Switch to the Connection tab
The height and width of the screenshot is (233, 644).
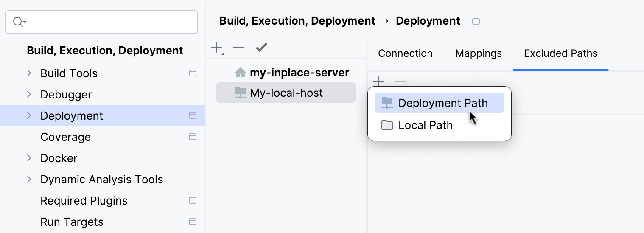405,53
